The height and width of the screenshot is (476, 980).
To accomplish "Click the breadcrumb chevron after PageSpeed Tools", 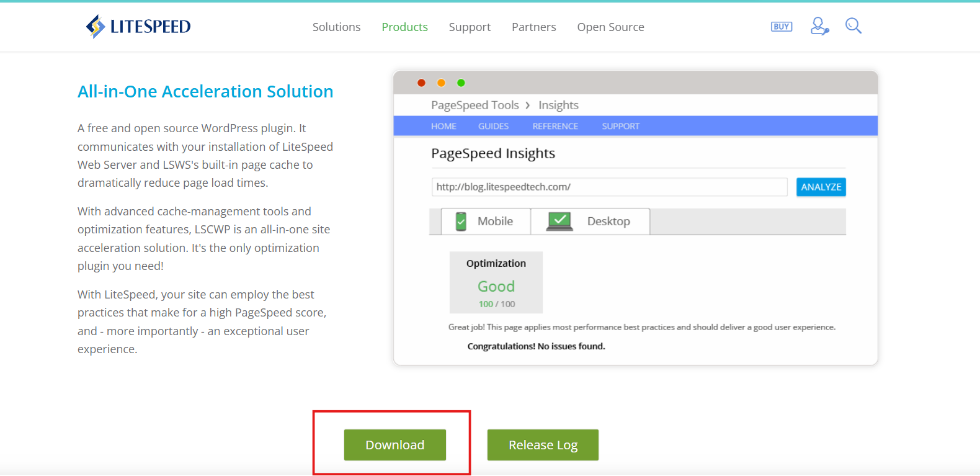I will (528, 106).
